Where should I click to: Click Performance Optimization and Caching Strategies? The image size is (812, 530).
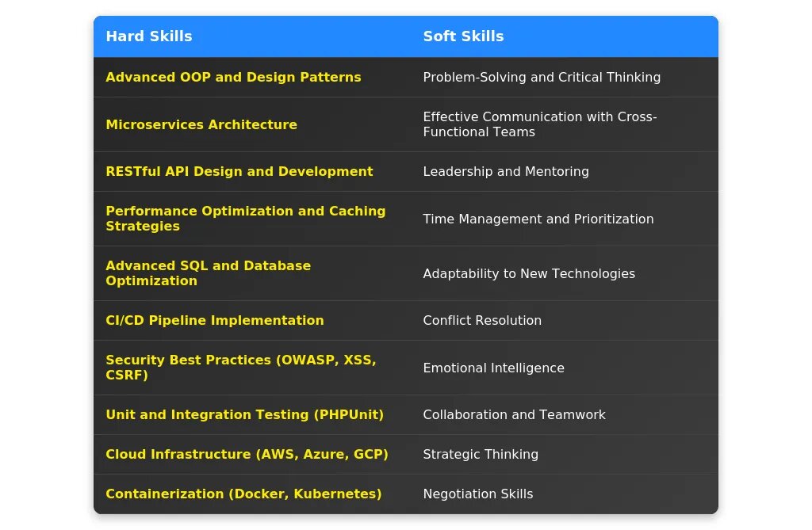246,219
